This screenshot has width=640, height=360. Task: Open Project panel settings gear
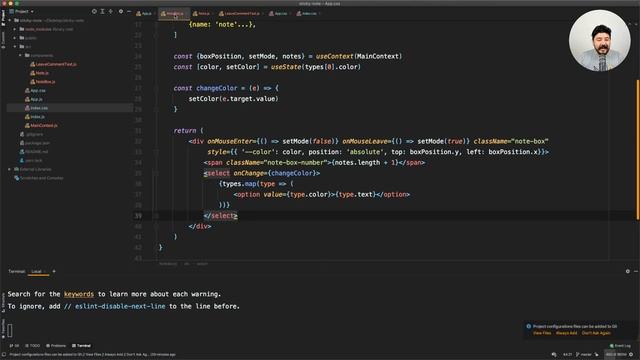coord(120,11)
